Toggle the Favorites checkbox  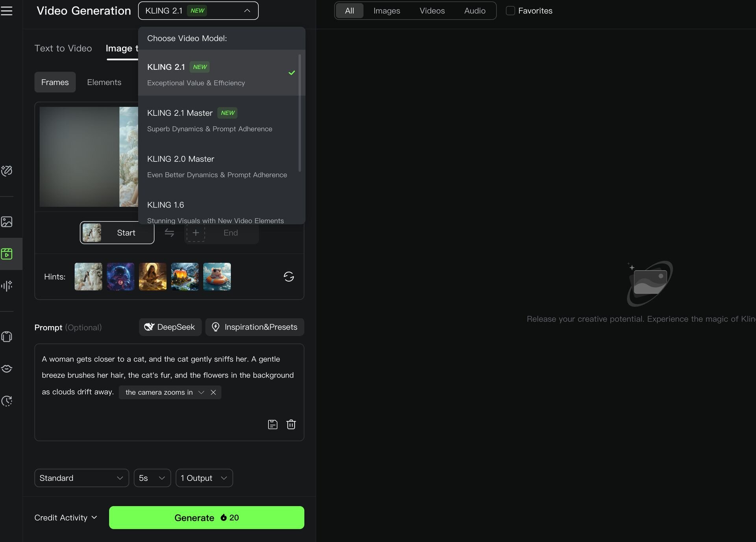[510, 11]
